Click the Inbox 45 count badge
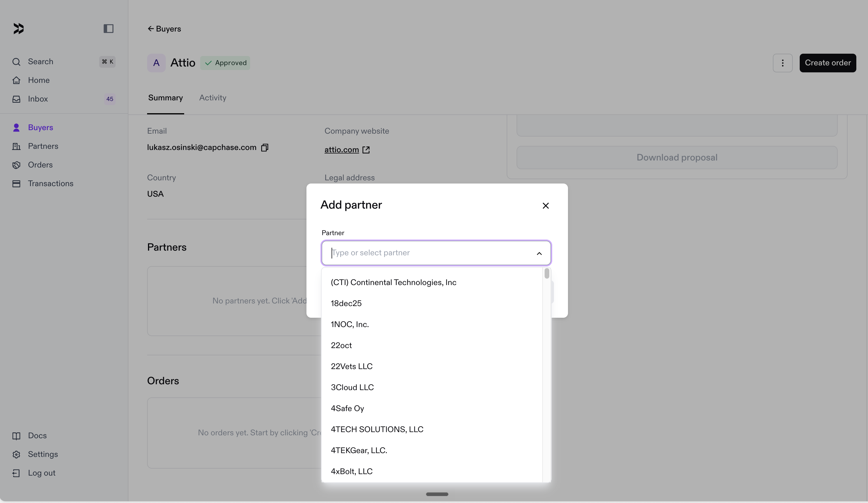Screen dimensions: 868x503 [x=109, y=99]
